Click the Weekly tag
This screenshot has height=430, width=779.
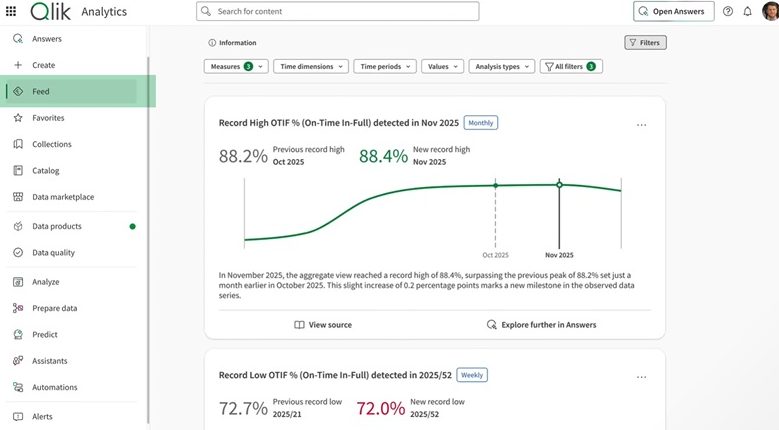(472, 375)
